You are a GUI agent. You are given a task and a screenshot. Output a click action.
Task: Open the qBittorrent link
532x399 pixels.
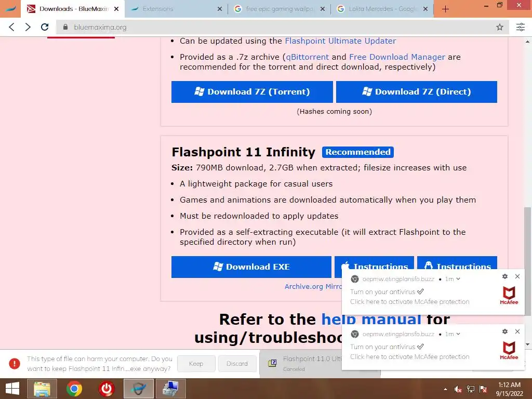308,57
